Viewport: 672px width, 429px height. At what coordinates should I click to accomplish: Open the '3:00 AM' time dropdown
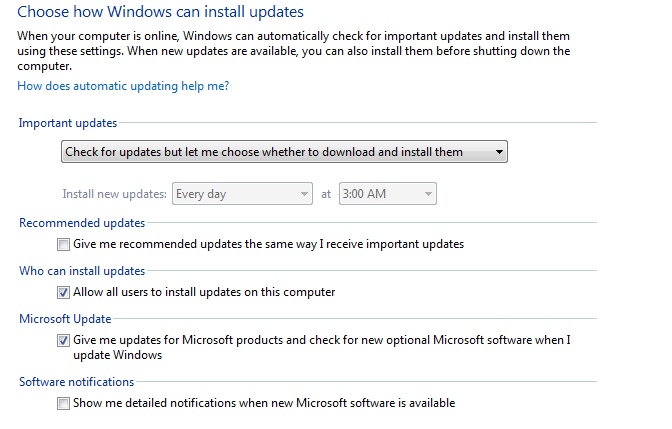tap(387, 194)
